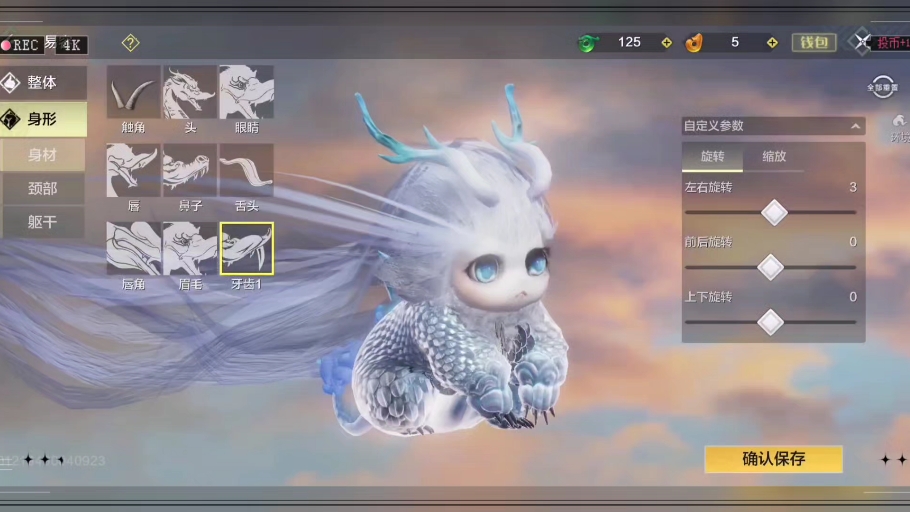Click the 上下旋转 value 0
The height and width of the screenshot is (512, 910).
point(853,297)
